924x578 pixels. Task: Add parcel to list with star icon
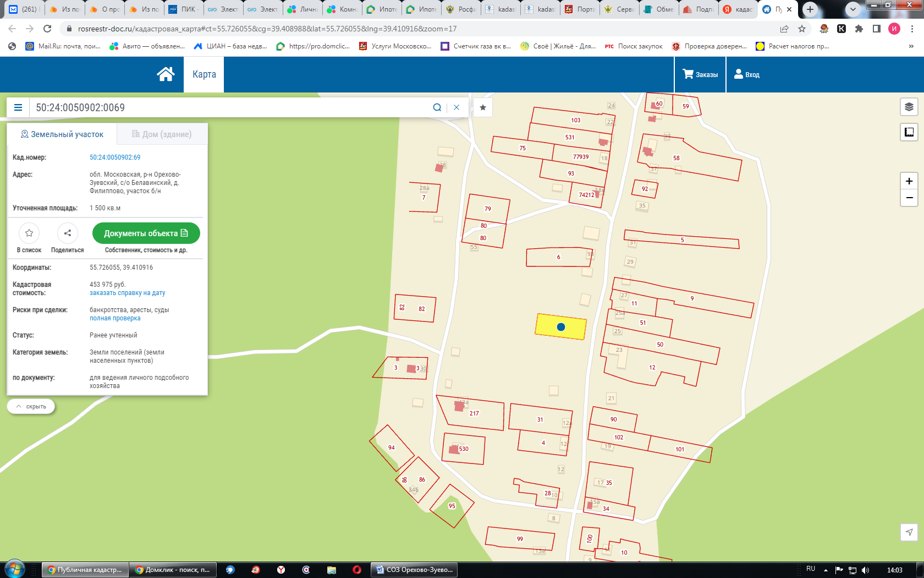(x=29, y=233)
